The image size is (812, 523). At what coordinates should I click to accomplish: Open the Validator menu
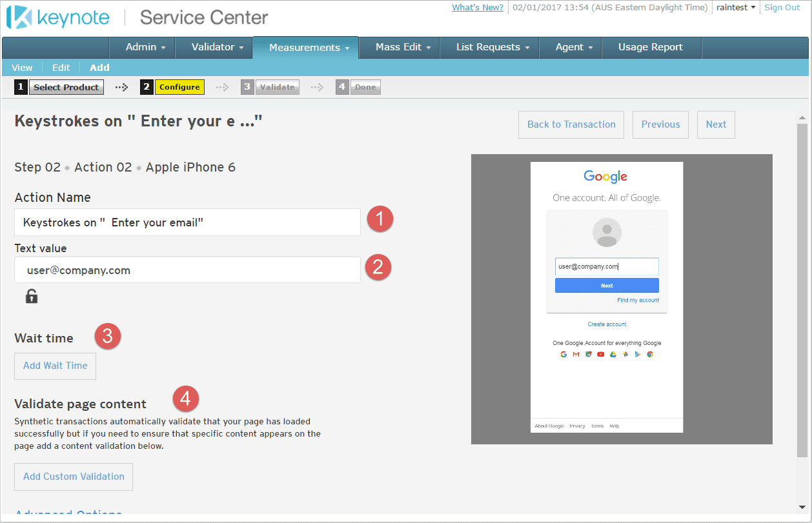point(218,47)
